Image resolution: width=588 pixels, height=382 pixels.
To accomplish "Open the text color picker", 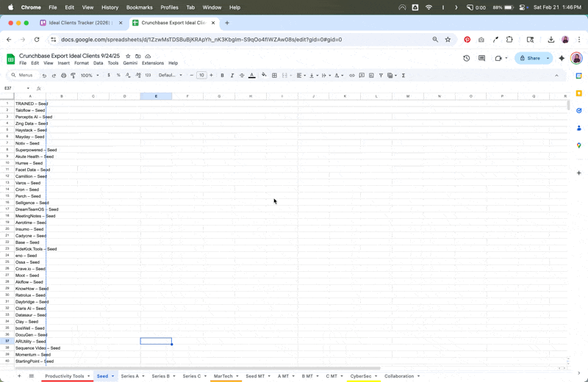I will pos(252,76).
